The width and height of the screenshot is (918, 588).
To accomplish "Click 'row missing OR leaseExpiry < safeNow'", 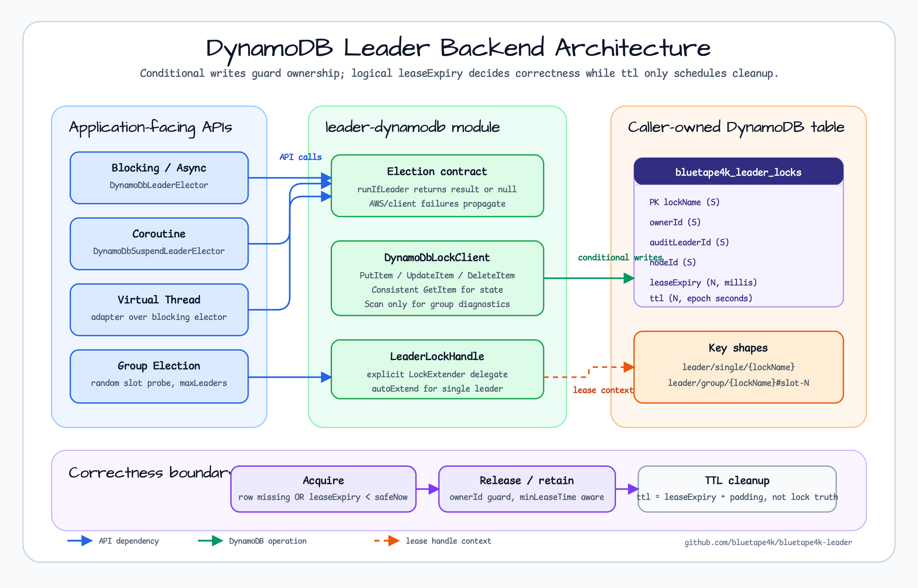I will [x=323, y=497].
